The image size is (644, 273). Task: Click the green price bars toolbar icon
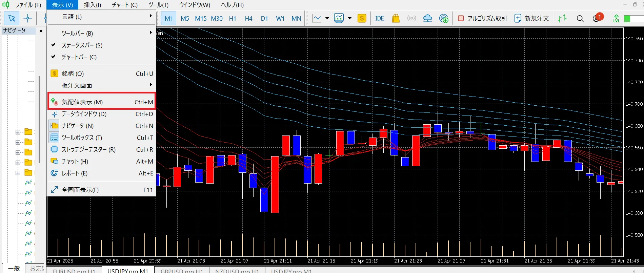[x=562, y=18]
